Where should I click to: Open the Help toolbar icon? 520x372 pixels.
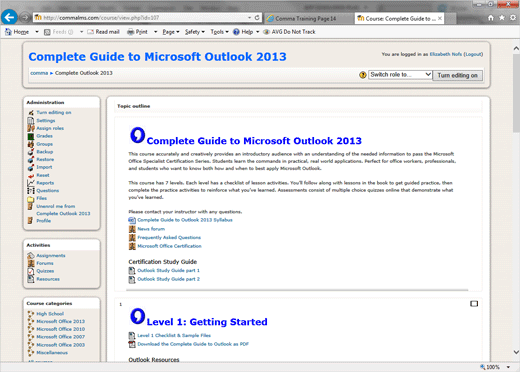(236, 32)
